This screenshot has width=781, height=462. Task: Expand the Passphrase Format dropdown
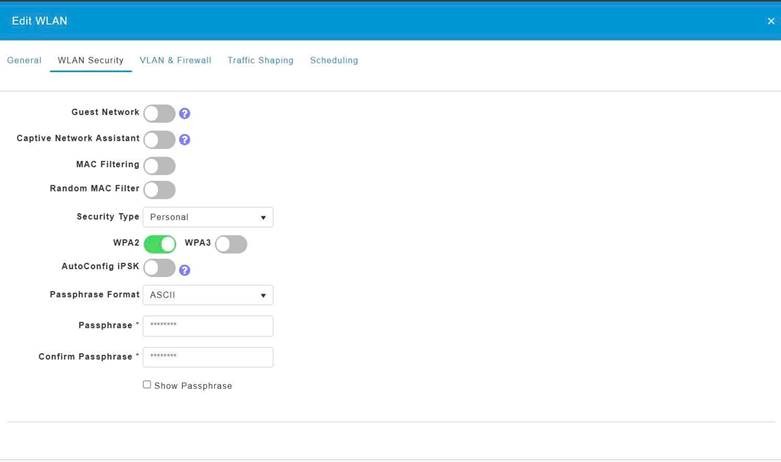tap(208, 295)
